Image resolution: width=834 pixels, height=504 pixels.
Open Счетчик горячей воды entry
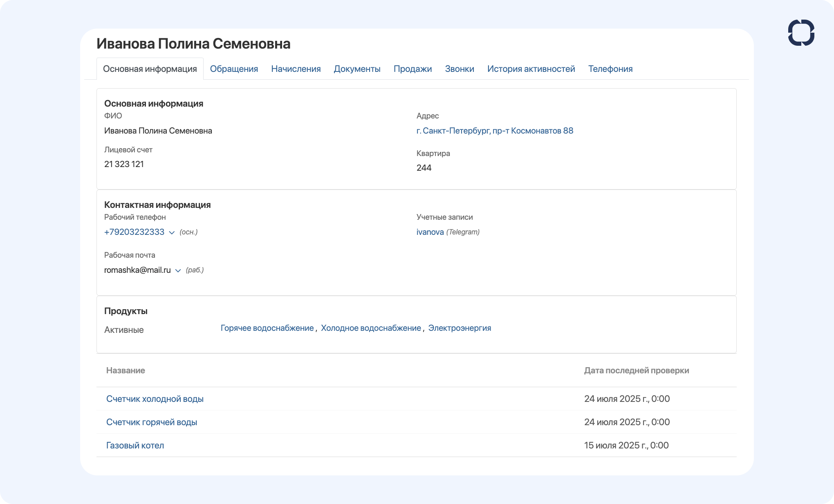151,422
